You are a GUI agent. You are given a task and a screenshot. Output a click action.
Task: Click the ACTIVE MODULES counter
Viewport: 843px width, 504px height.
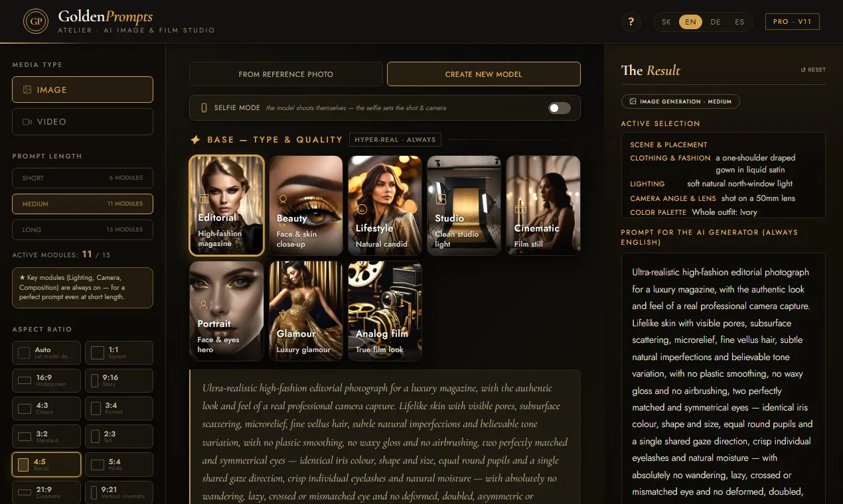pos(61,255)
